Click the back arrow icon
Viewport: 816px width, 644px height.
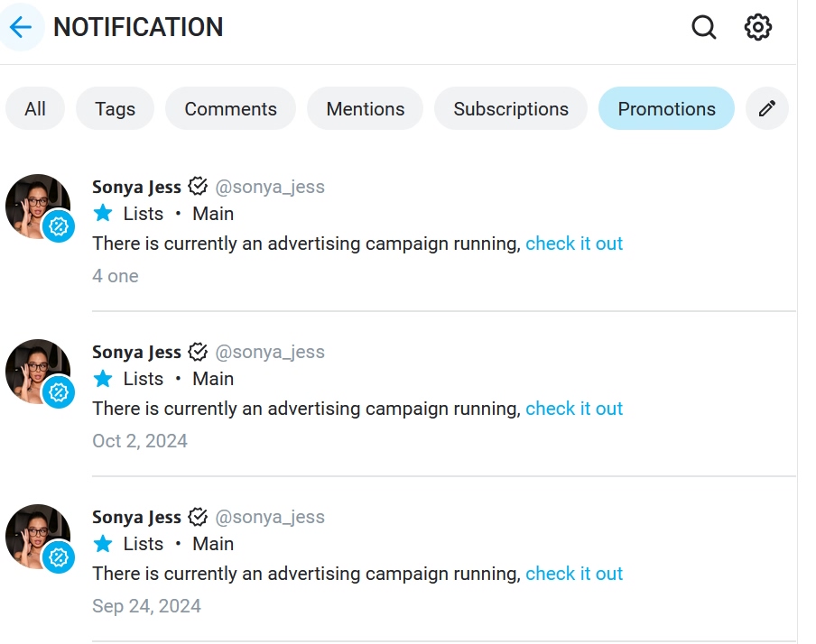tap(21, 27)
